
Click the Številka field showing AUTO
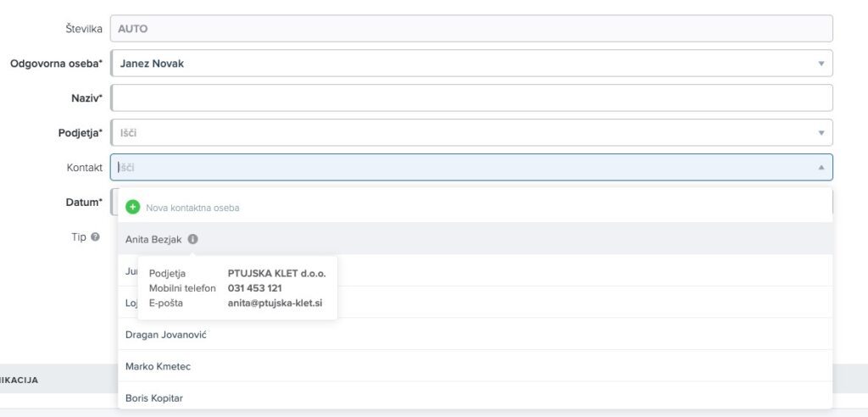(x=470, y=29)
